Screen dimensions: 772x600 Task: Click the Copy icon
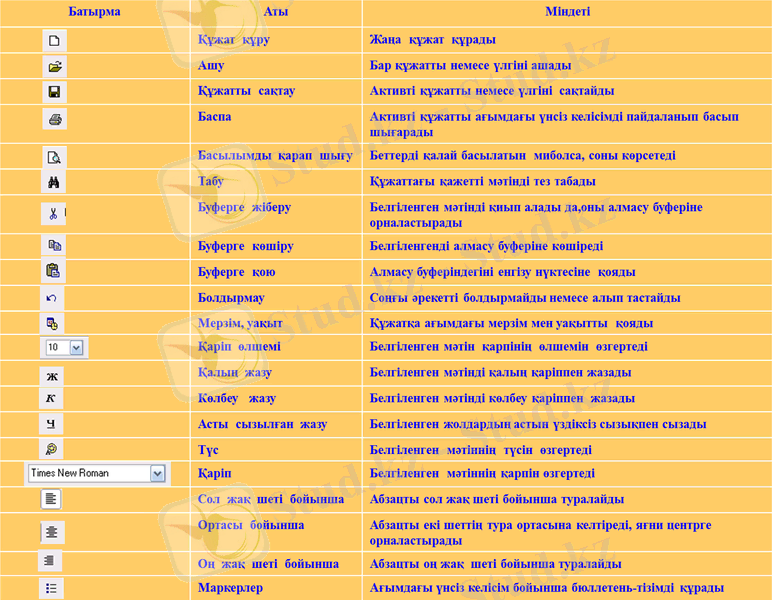[x=54, y=245]
